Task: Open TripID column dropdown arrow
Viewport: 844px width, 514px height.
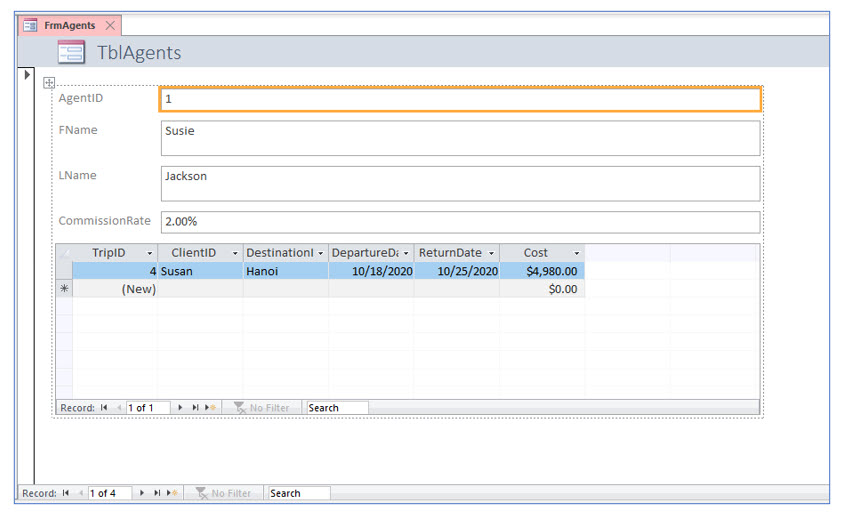Action: (150, 253)
